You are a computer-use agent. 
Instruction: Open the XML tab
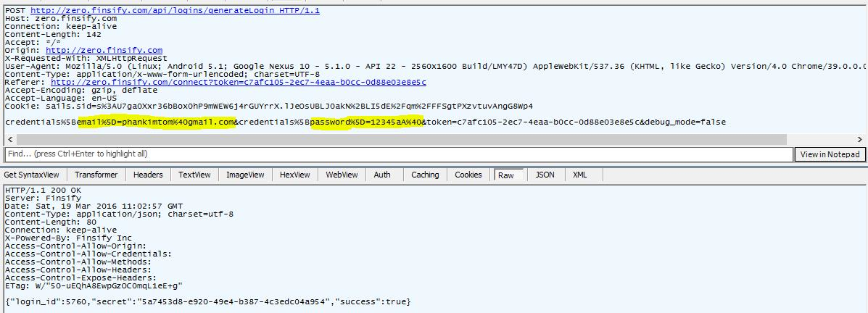(x=580, y=175)
